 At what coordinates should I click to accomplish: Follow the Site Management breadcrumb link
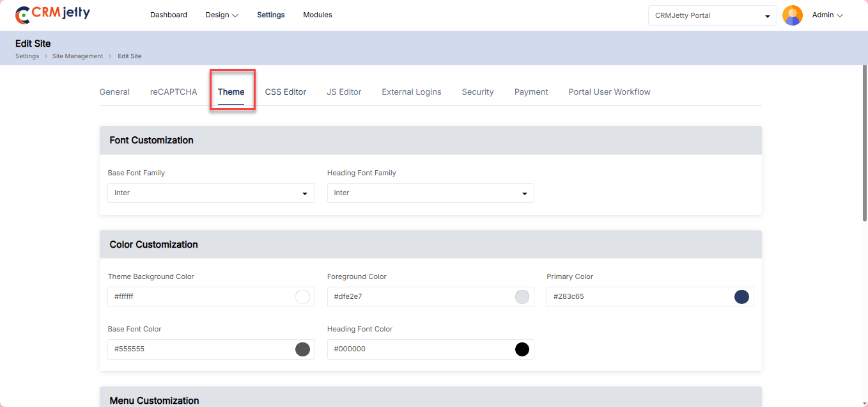click(x=77, y=56)
